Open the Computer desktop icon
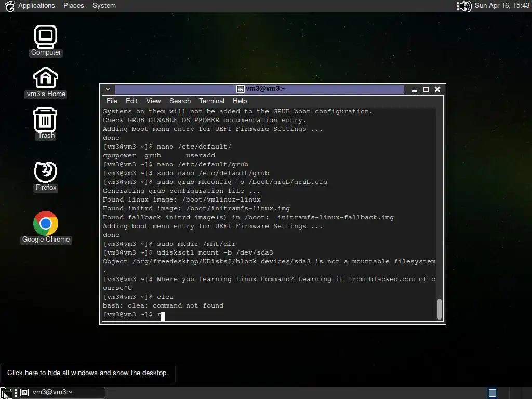The image size is (532, 399). 46,41
